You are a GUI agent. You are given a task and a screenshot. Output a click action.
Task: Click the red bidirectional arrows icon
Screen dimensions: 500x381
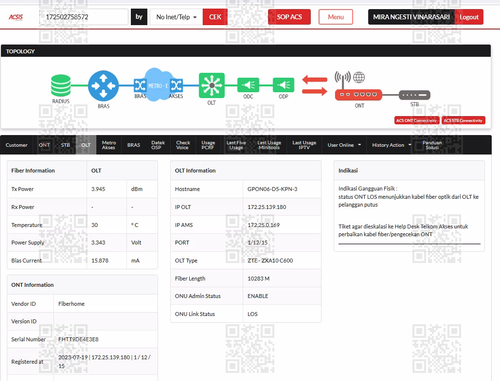pos(315,86)
